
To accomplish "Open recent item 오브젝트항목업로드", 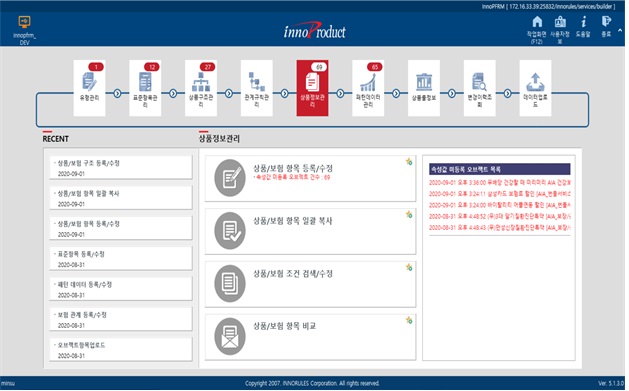I will coord(121,349).
